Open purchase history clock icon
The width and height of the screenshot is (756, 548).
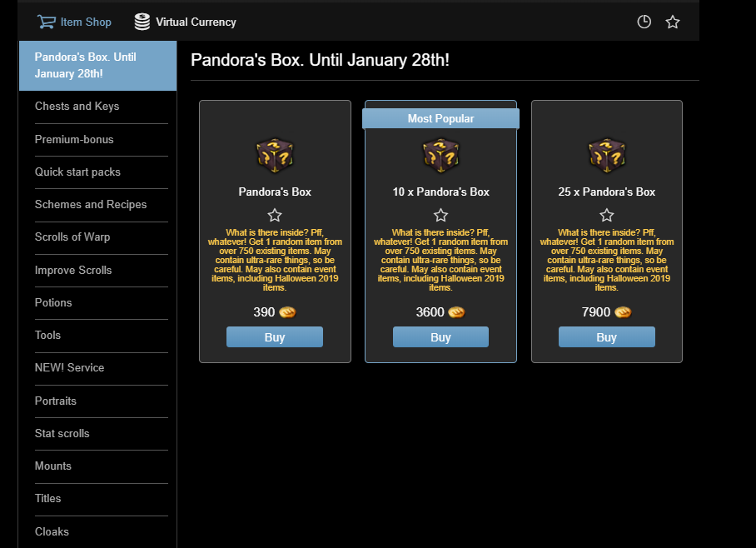point(644,22)
